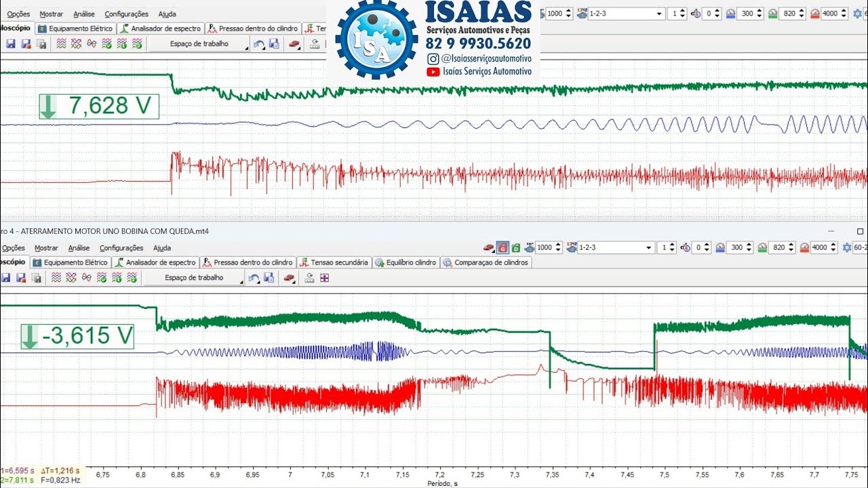The image size is (868, 488).
Task: Open Análise menu in lower window
Action: click(79, 248)
